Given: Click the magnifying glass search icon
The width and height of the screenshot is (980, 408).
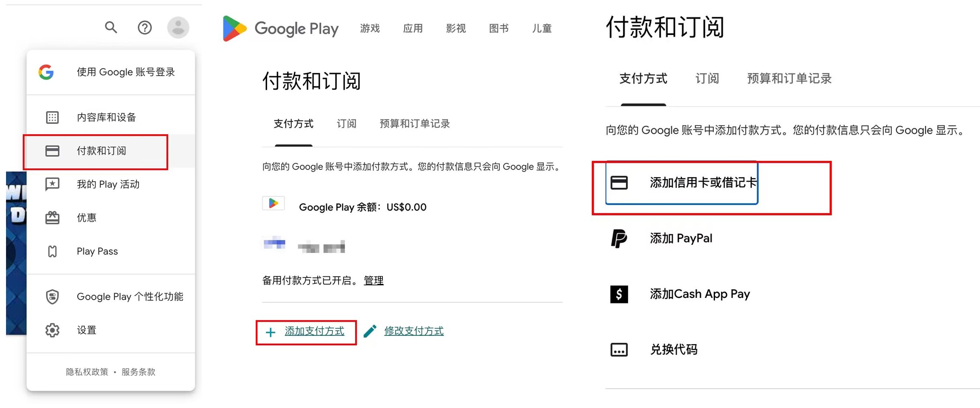Looking at the screenshot, I should pos(111,27).
